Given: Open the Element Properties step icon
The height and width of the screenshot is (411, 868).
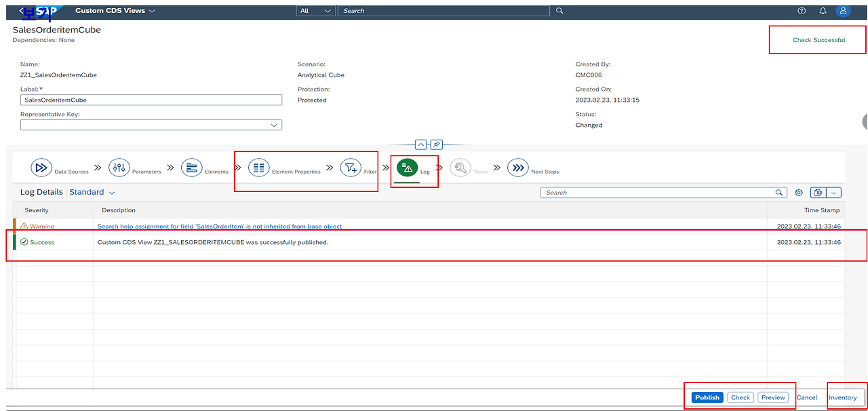Looking at the screenshot, I should 258,168.
